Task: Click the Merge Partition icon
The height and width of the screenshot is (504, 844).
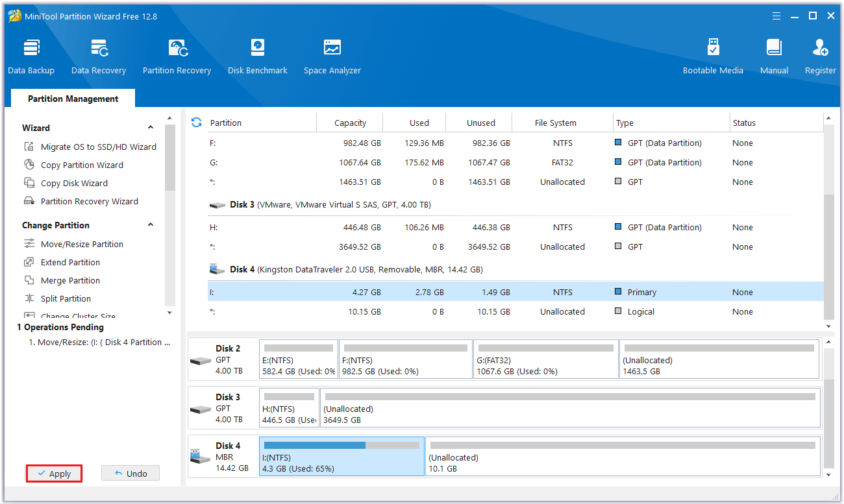Action: pos(29,280)
